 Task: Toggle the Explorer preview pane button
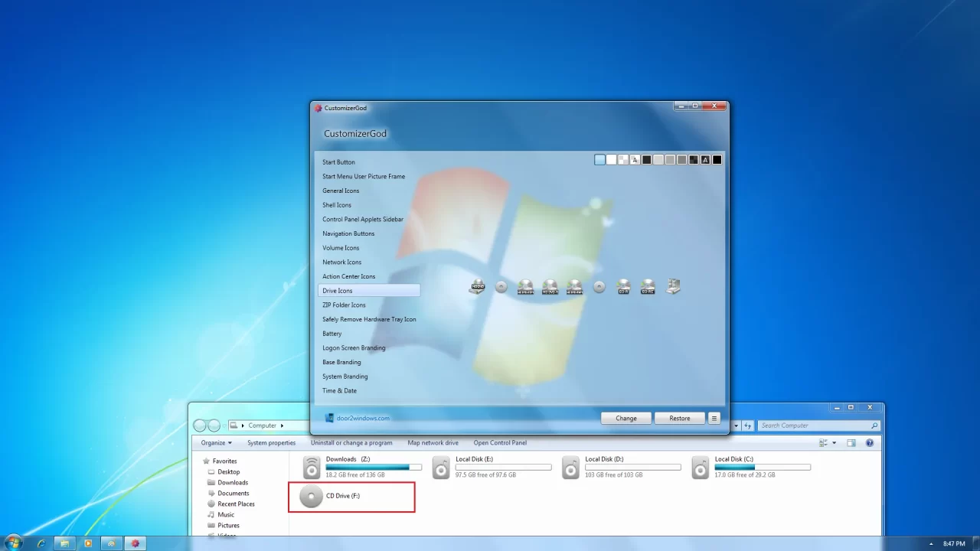[x=851, y=443]
